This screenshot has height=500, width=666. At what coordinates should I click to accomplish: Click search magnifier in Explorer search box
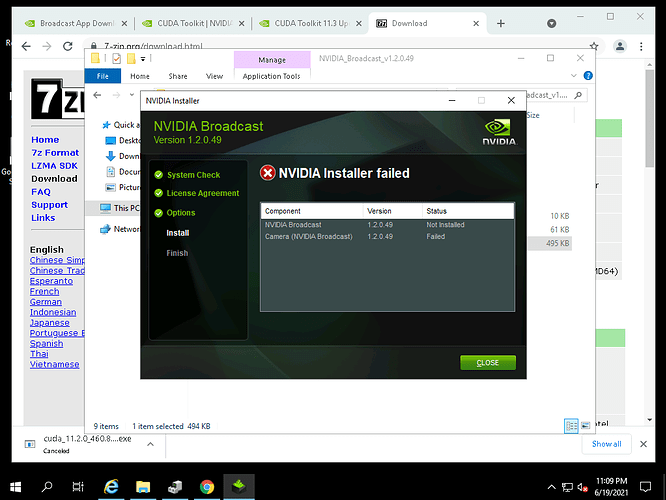(x=578, y=95)
